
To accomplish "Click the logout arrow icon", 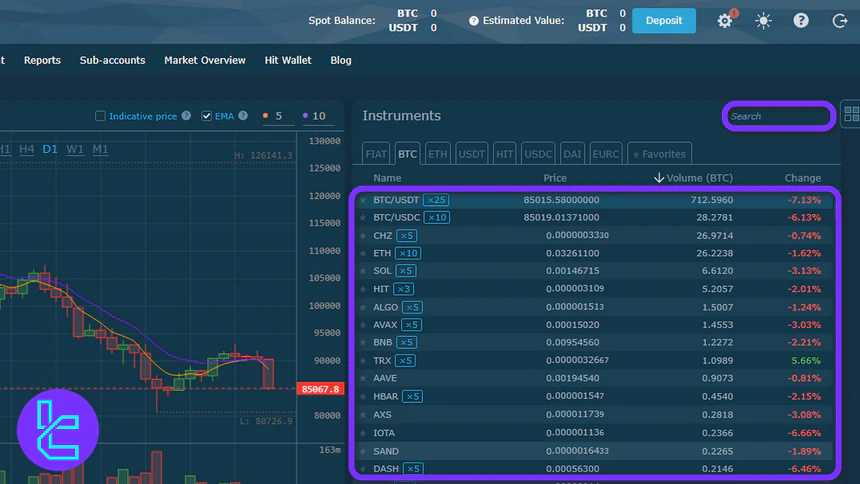I will 840,21.
